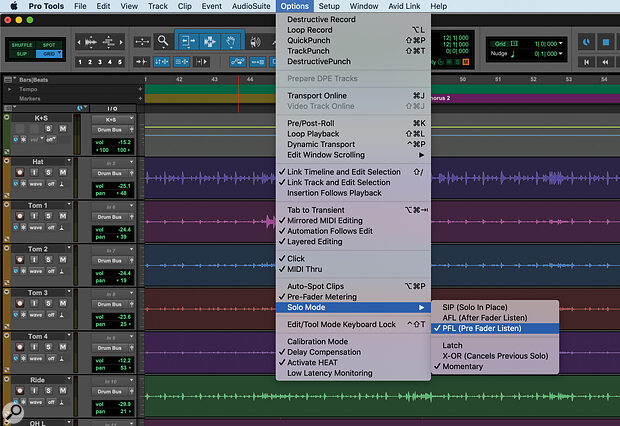Screen dimensions: 620x426
Task: Open the Setup menu
Action: point(329,6)
